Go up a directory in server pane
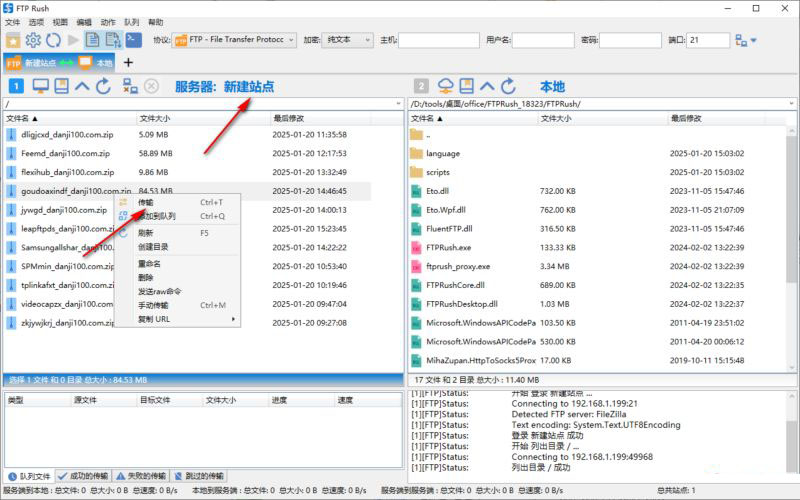The image size is (800, 500). click(82, 86)
